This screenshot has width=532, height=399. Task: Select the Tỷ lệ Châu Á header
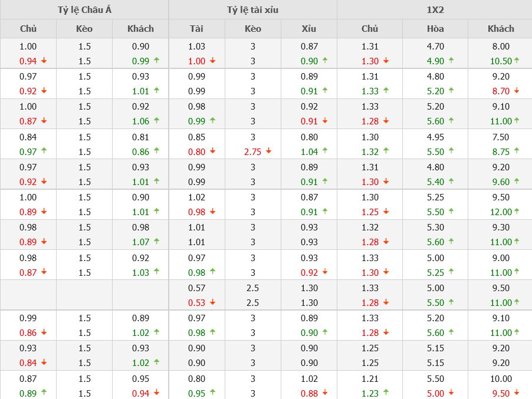coord(84,10)
